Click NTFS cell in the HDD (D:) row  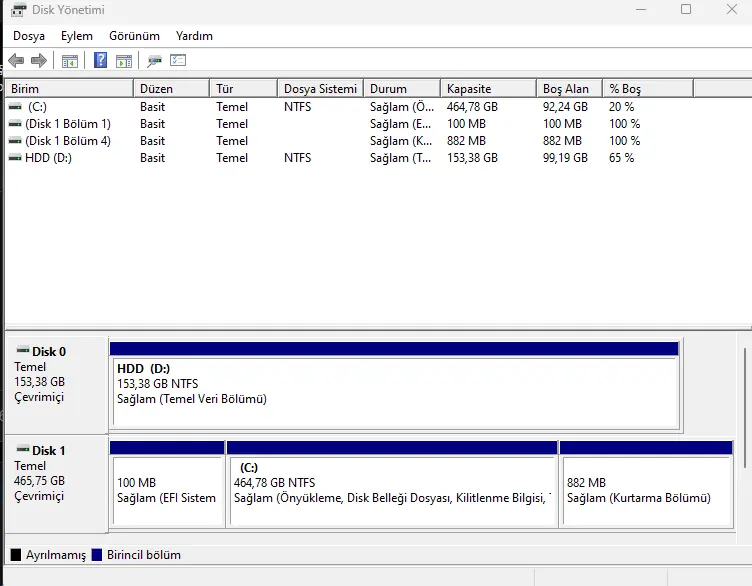297,158
